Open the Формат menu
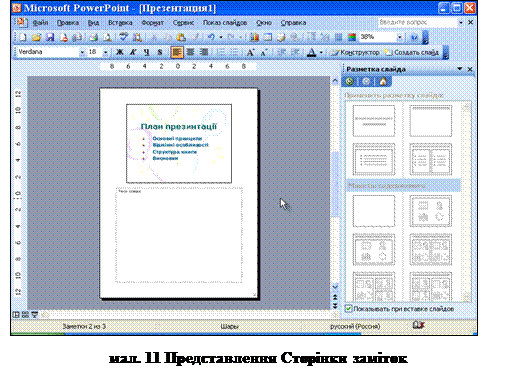Viewport: 516px width, 370px height. point(152,23)
